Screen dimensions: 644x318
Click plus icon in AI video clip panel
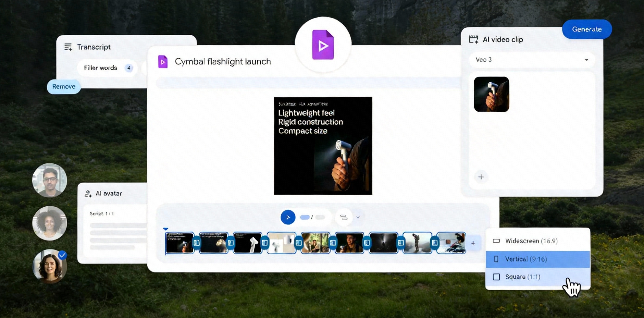[x=481, y=177]
